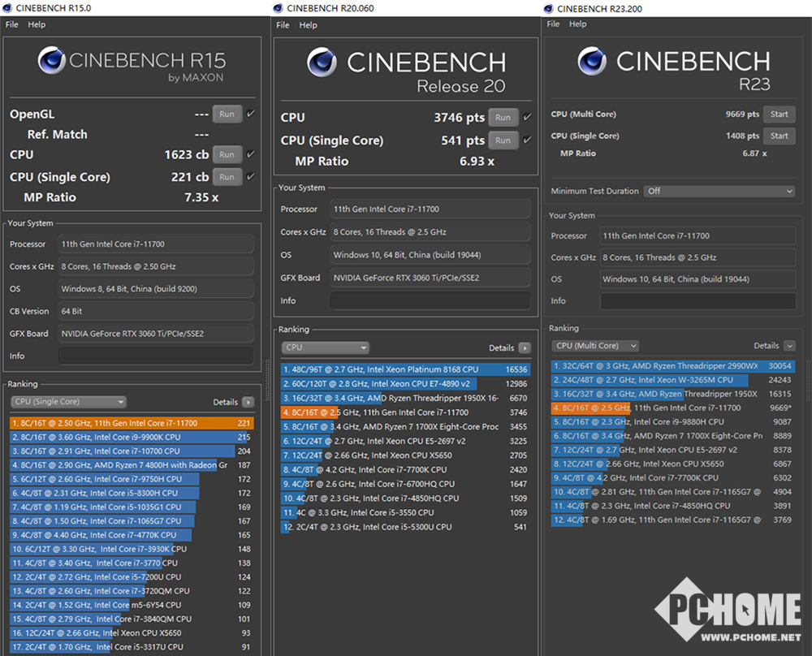Select the Core i7-11700 ranking row in R15
The height and width of the screenshot is (656, 812).
coord(132,423)
